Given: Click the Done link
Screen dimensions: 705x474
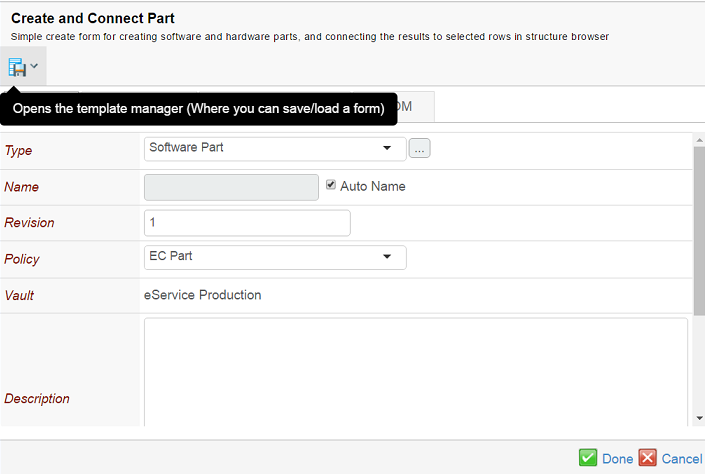Looking at the screenshot, I should tap(617, 459).
